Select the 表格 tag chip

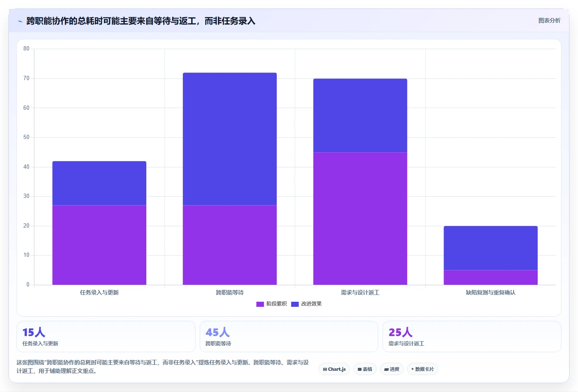coord(365,369)
